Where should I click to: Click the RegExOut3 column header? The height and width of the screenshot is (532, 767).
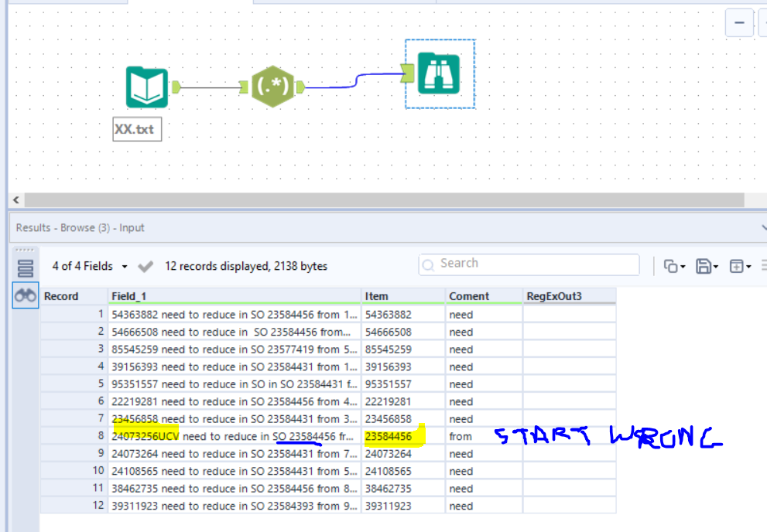(x=570, y=296)
